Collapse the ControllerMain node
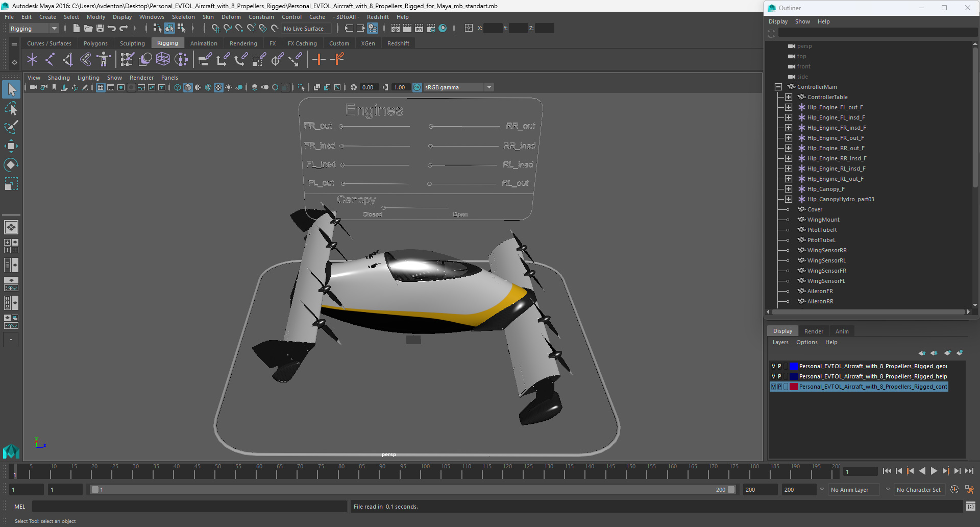Image resolution: width=980 pixels, height=527 pixels. 778,87
